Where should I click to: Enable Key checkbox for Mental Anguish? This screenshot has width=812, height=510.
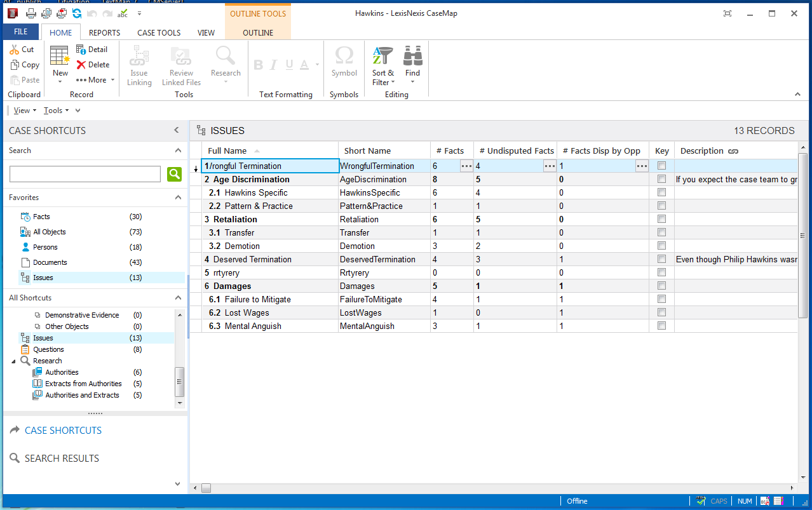tap(661, 326)
